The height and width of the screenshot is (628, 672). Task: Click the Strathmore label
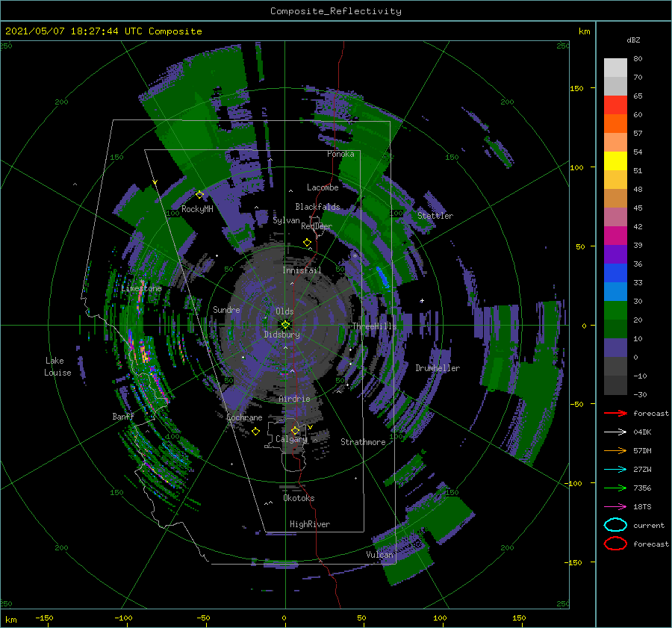click(x=363, y=442)
